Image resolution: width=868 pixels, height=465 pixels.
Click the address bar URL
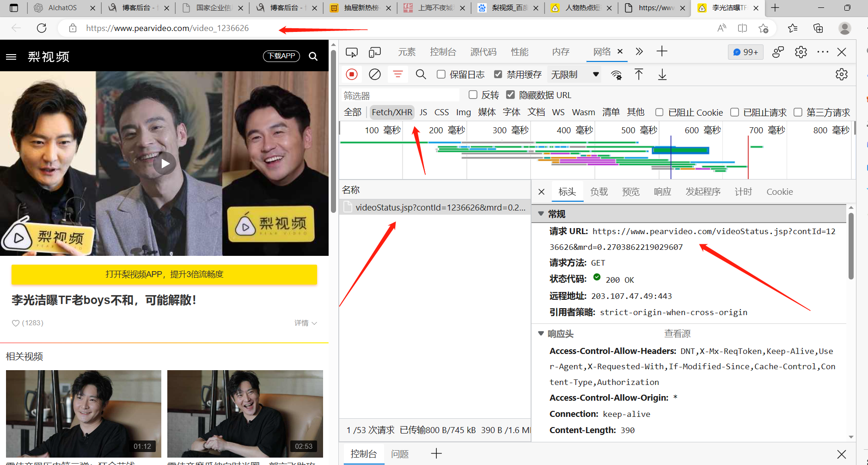(167, 28)
